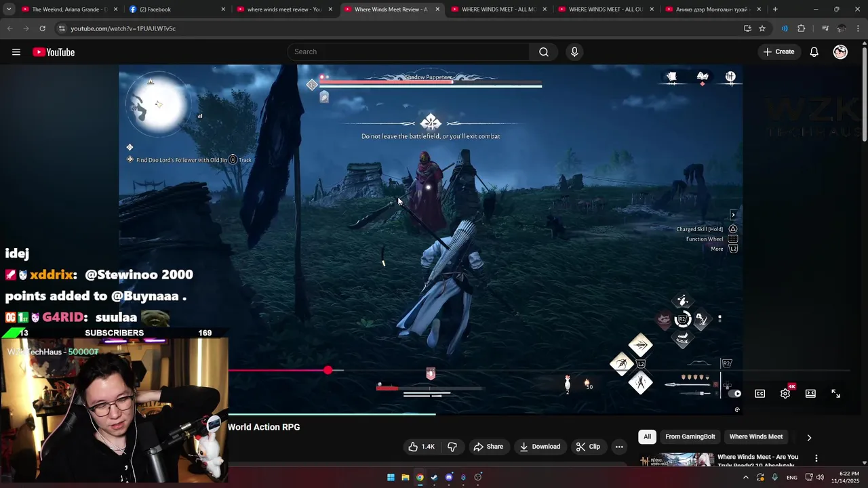
Task: Open the Extensions puzzle menu
Action: 802,28
